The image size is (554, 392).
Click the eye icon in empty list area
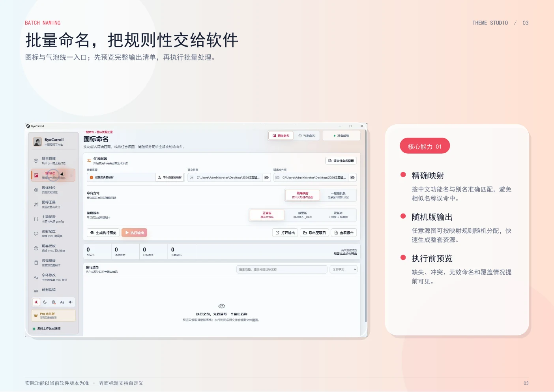point(222,306)
